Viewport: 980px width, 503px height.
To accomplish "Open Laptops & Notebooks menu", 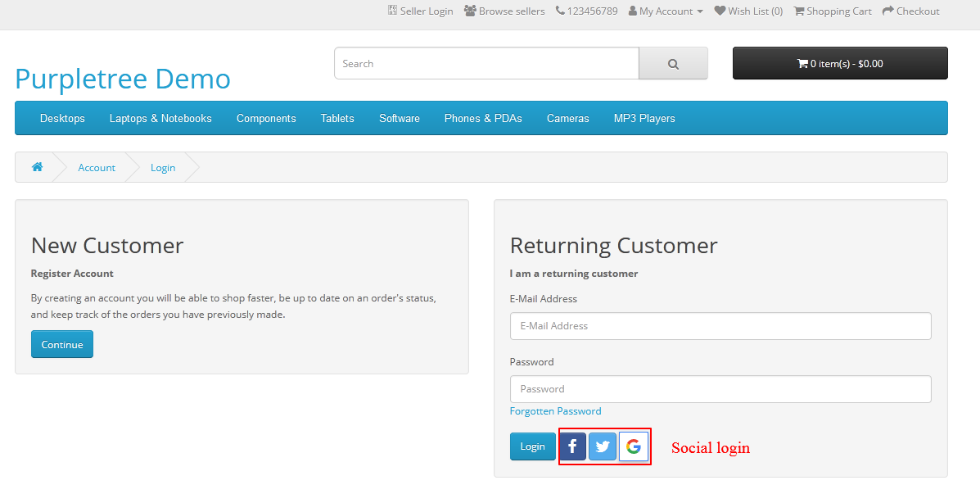I will (160, 118).
